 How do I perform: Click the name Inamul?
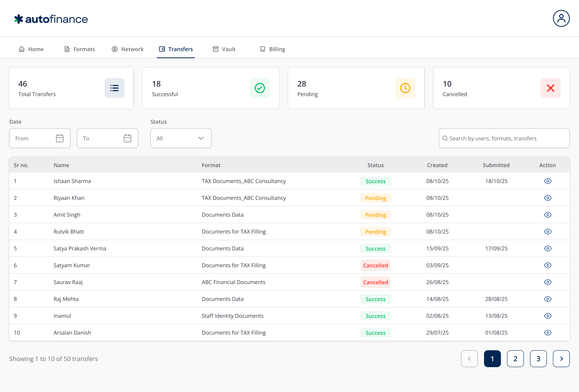click(x=62, y=316)
